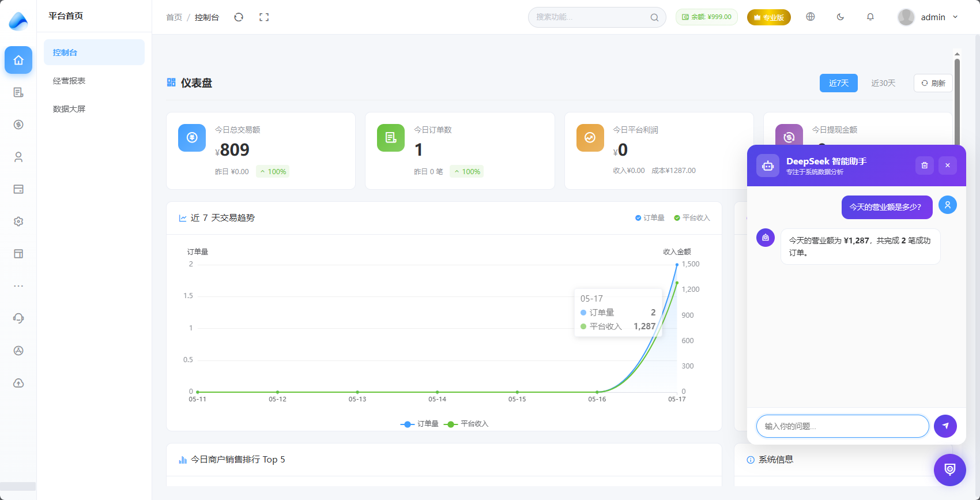Click the platform logo at top left

point(18,21)
